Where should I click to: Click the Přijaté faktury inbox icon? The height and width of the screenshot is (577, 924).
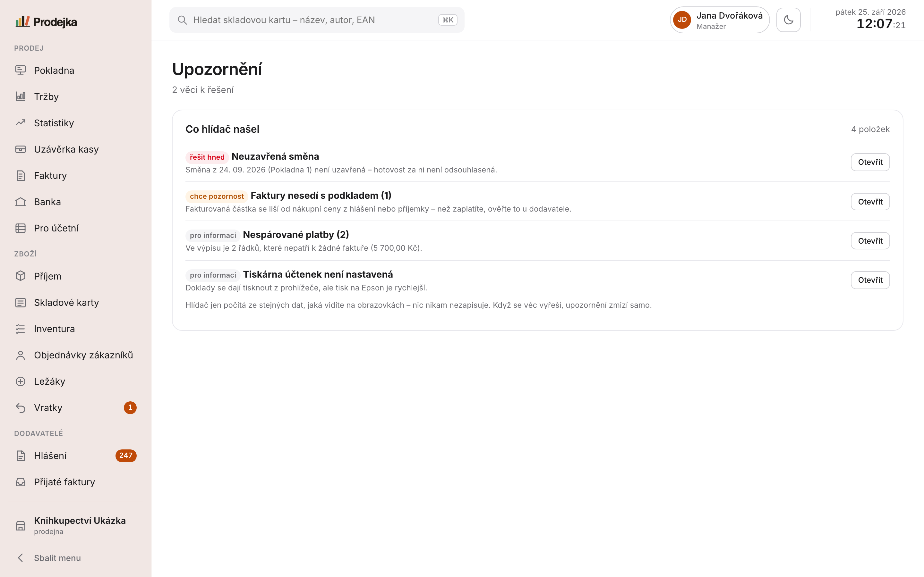point(21,482)
